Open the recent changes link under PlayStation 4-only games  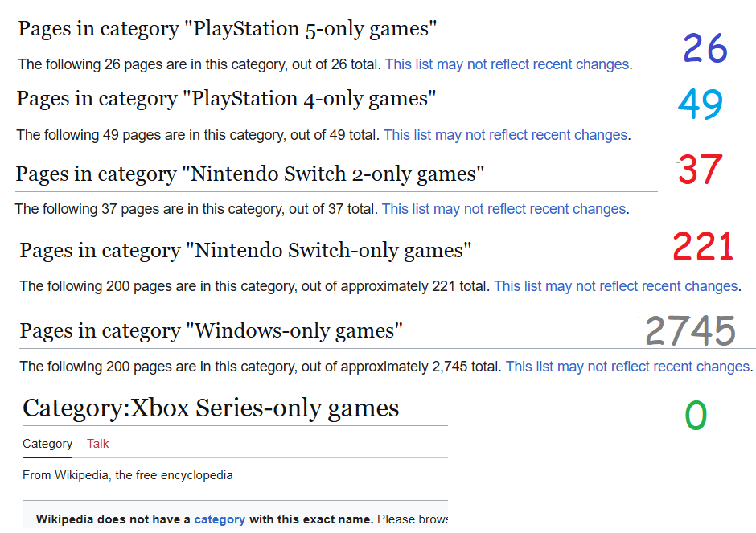pyautogui.click(x=507, y=135)
